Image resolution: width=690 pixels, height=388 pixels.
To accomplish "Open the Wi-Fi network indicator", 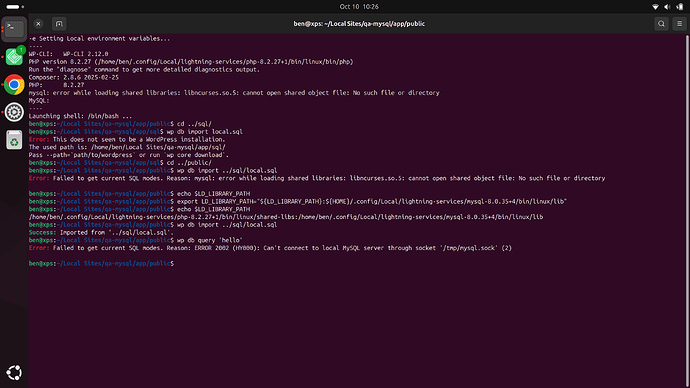I will (x=655, y=7).
